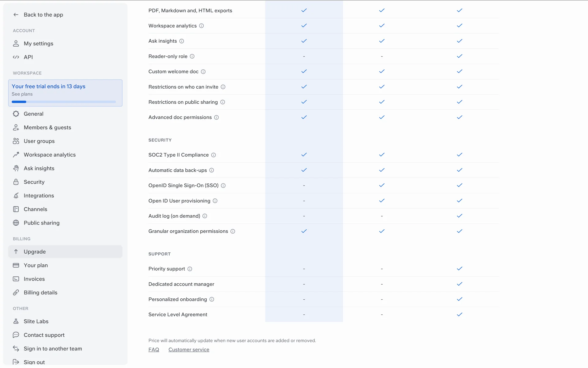Screen dimensions: 588x368
Task: Click info icon next to Audit log (on demand)
Action: coord(205,216)
